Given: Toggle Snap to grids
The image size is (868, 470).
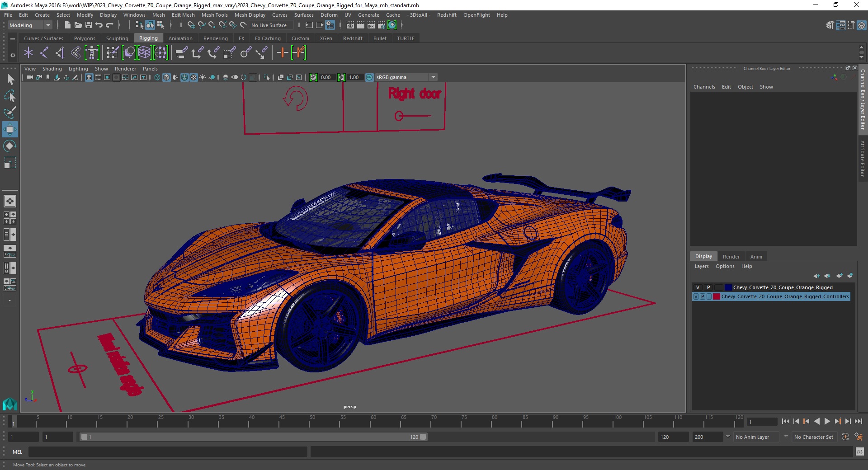Looking at the screenshot, I should click(191, 25).
